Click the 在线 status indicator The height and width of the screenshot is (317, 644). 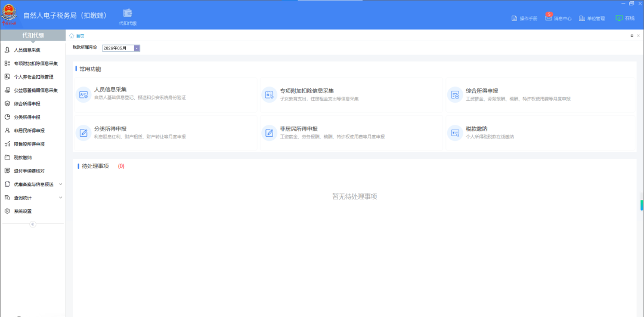[625, 18]
